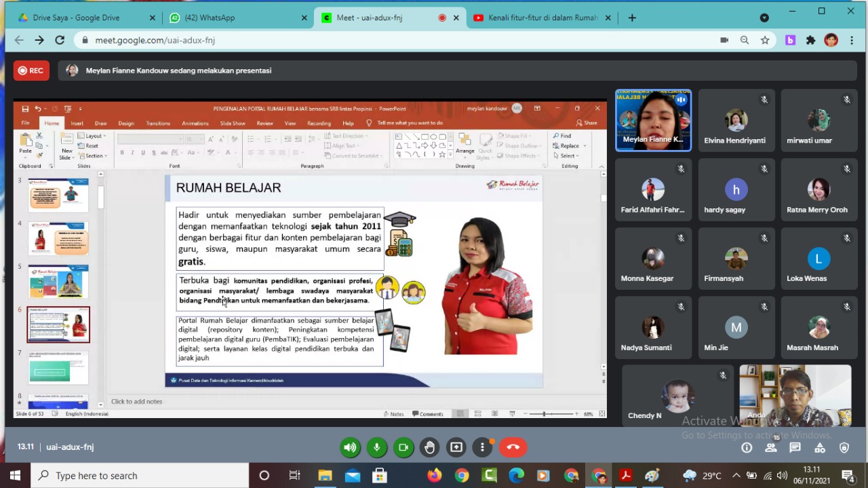This screenshot has height=488, width=868.
Task: Leave the call with the red hang-up button
Action: pos(513,447)
